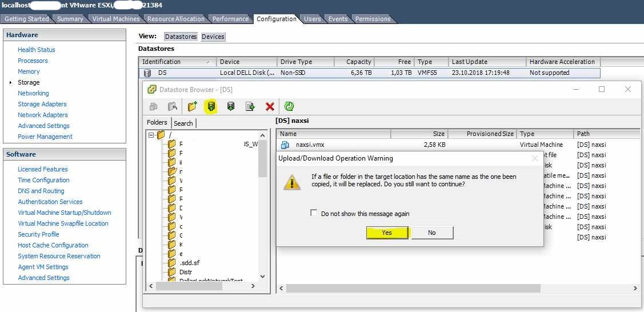Open the Summary tab

tap(70, 19)
